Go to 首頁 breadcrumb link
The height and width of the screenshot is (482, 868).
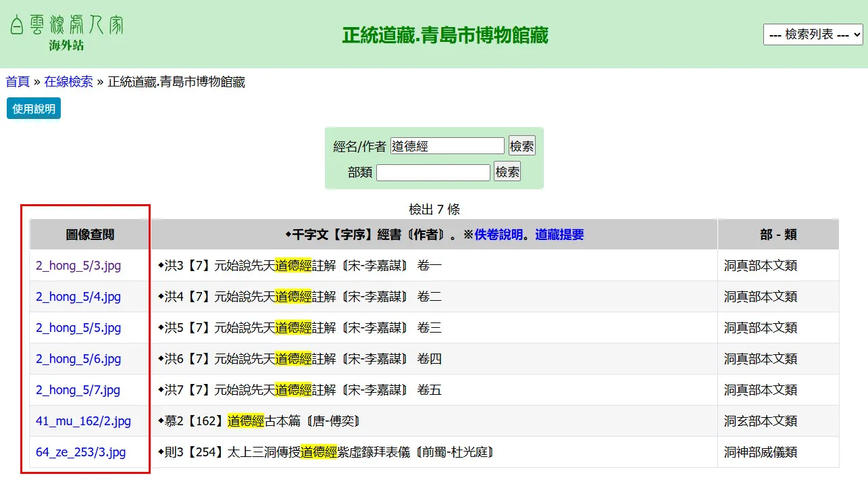[18, 82]
